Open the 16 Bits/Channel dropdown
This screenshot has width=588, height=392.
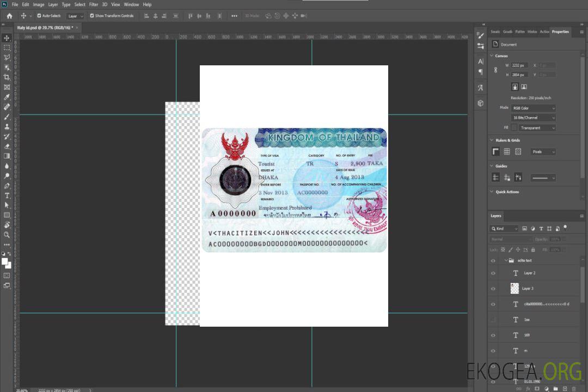click(x=533, y=118)
